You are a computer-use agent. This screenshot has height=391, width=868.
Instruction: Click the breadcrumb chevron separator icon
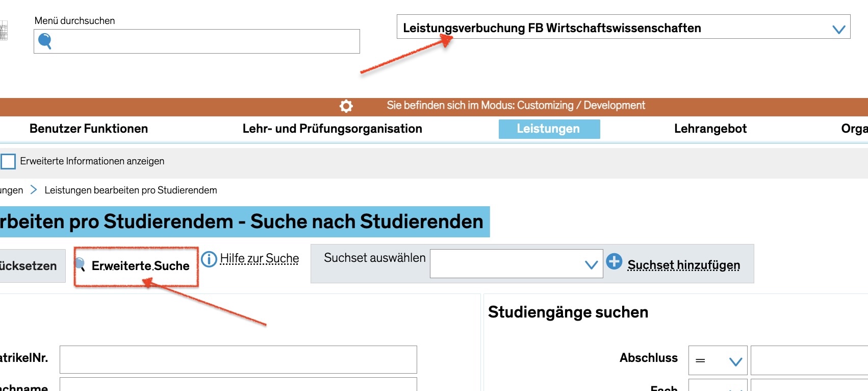(x=34, y=190)
